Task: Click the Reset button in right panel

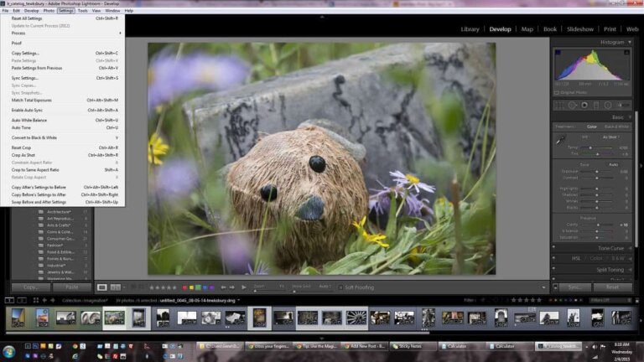Action: pos(612,287)
